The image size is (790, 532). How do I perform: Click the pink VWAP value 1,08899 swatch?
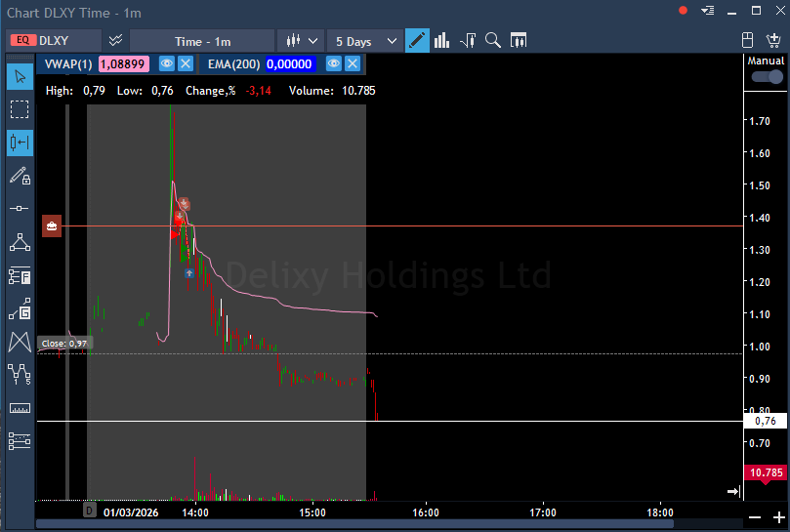point(123,64)
